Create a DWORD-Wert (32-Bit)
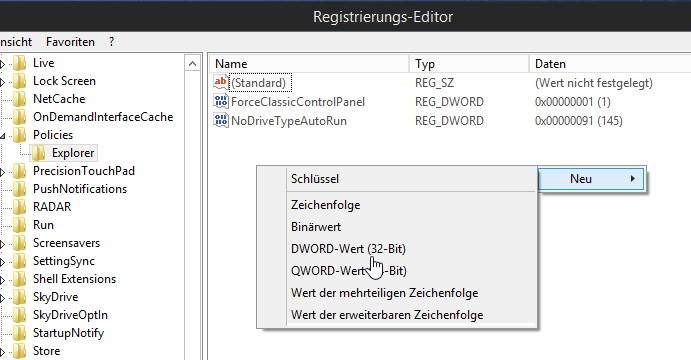The image size is (691, 360). click(x=411, y=249)
